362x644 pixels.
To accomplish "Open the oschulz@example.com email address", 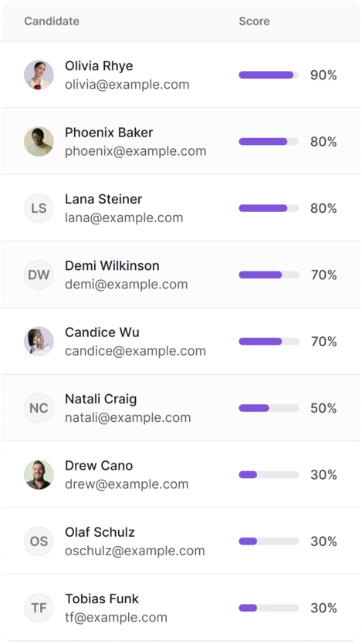I will [x=135, y=551].
